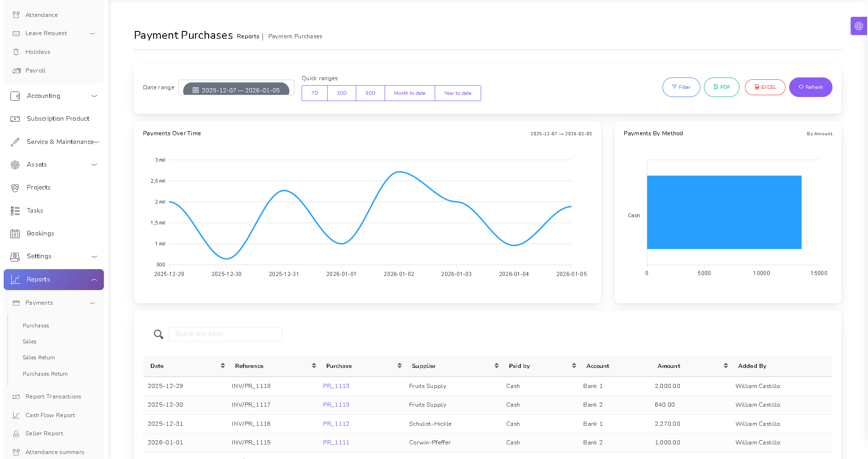Viewport: 868px width, 459px height.
Task: Click the Bookings calendar icon in sidebar
Action: point(15,234)
